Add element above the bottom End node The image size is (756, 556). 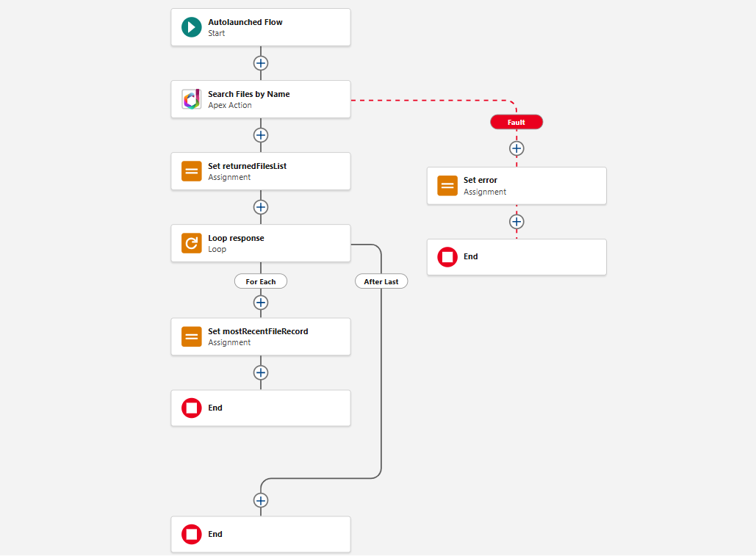[x=261, y=500]
